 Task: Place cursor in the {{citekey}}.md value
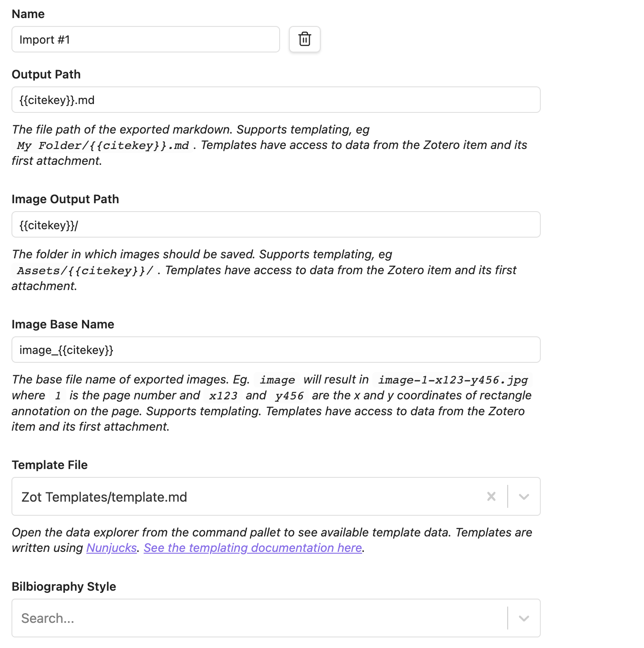coord(57,100)
